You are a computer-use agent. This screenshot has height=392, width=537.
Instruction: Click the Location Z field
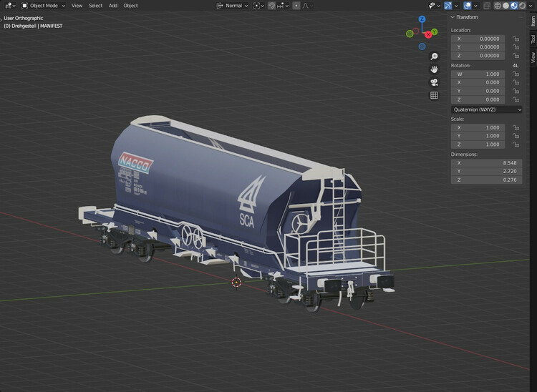(478, 55)
